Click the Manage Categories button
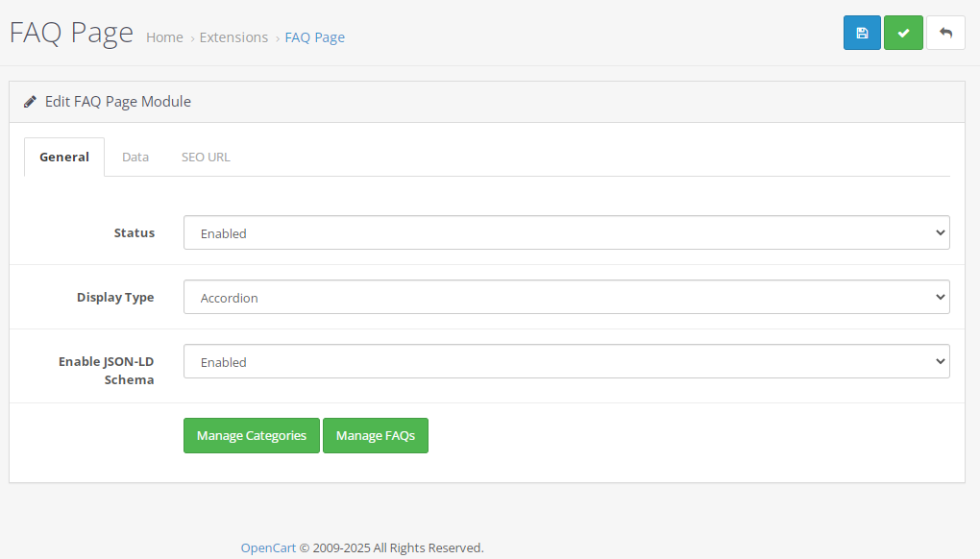This screenshot has width=980, height=559. tap(252, 435)
